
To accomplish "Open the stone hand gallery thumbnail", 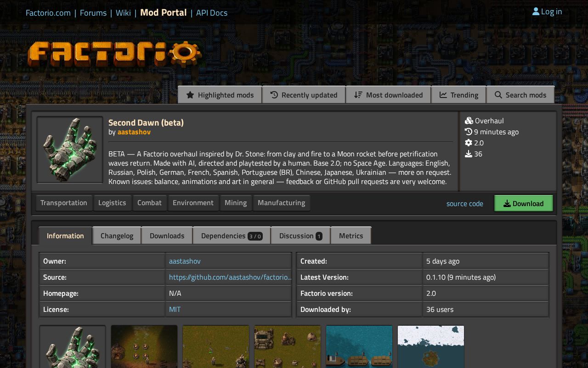I will point(73,347).
